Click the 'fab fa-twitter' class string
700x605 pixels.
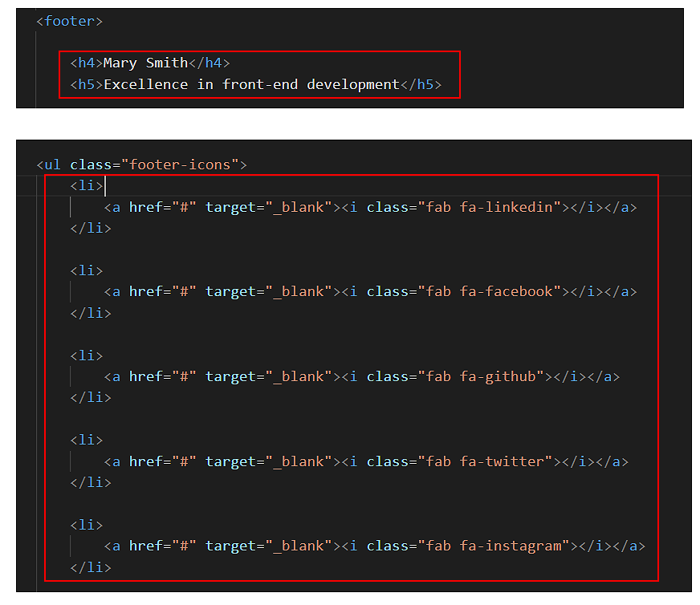coord(484,461)
